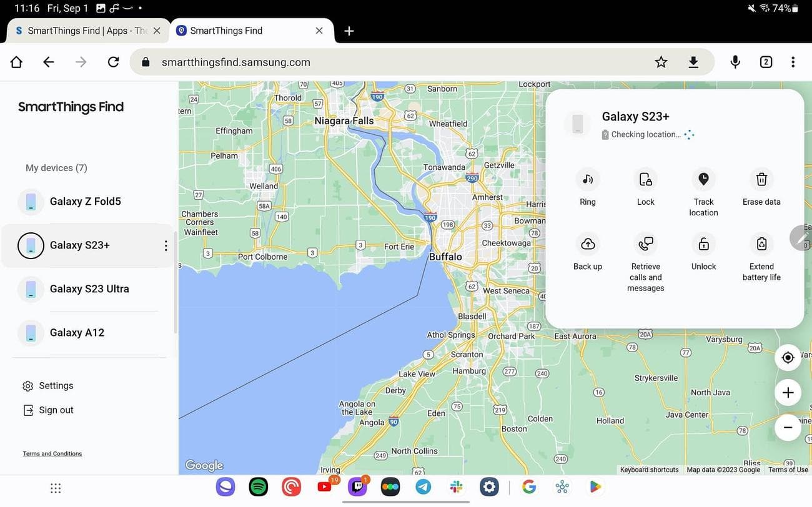
Task: Open Track location option
Action: coord(703,180)
